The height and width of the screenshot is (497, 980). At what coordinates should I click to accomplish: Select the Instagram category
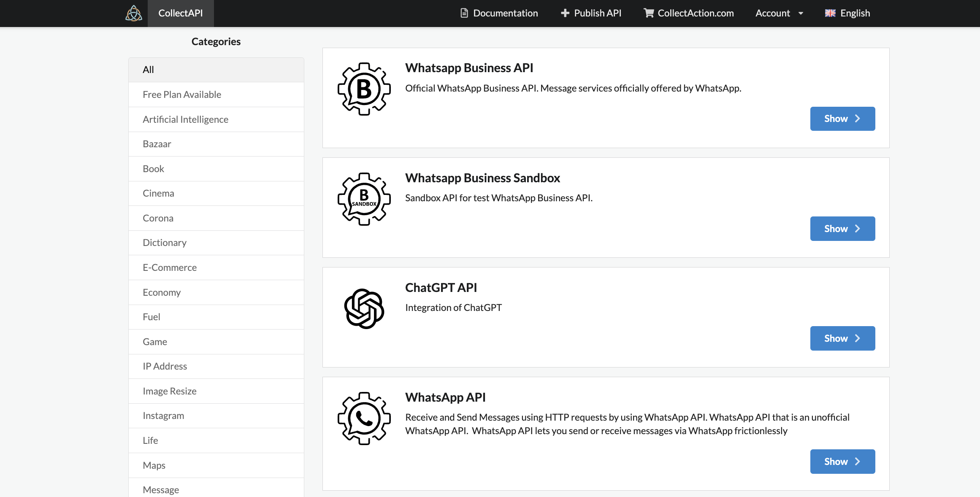point(216,416)
